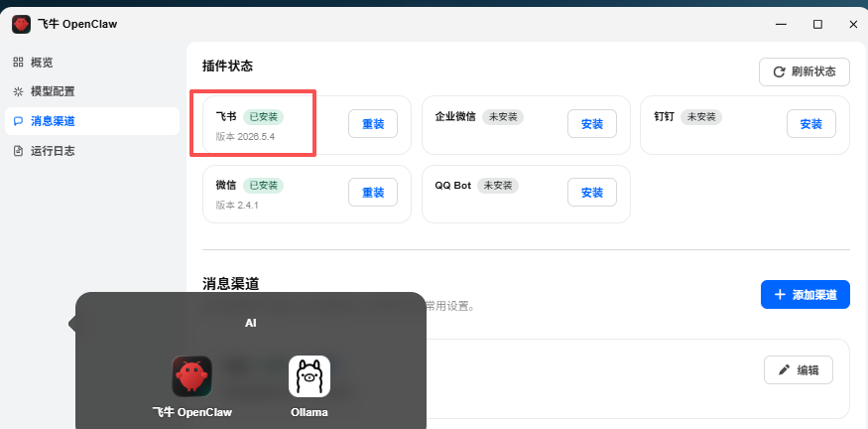Click the plus icon in 添加渠道
Viewport: 868px width, 429px height.
click(780, 294)
